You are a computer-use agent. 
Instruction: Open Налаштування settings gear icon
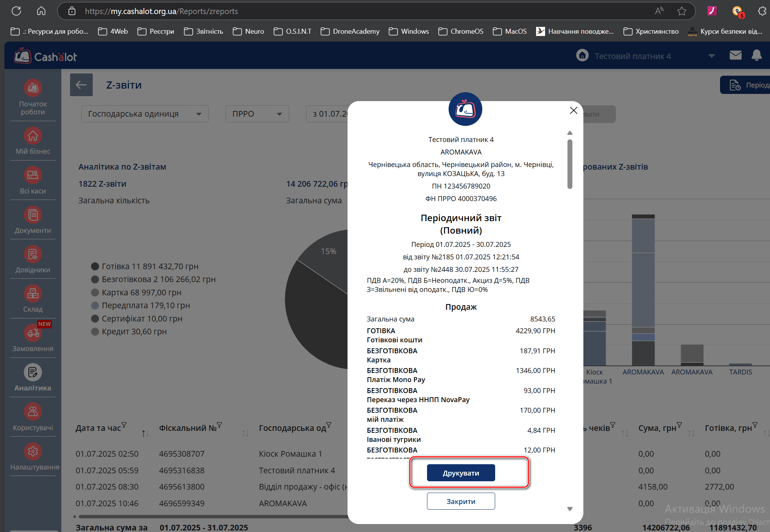click(33, 451)
